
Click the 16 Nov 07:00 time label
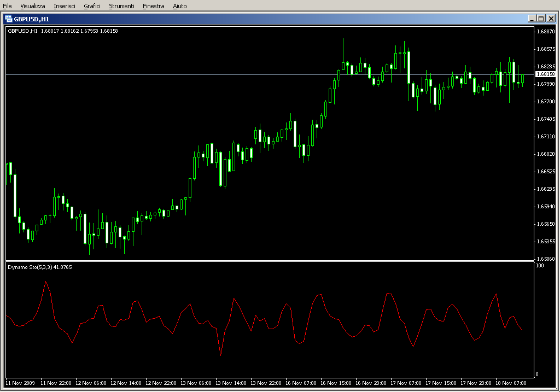(301, 383)
